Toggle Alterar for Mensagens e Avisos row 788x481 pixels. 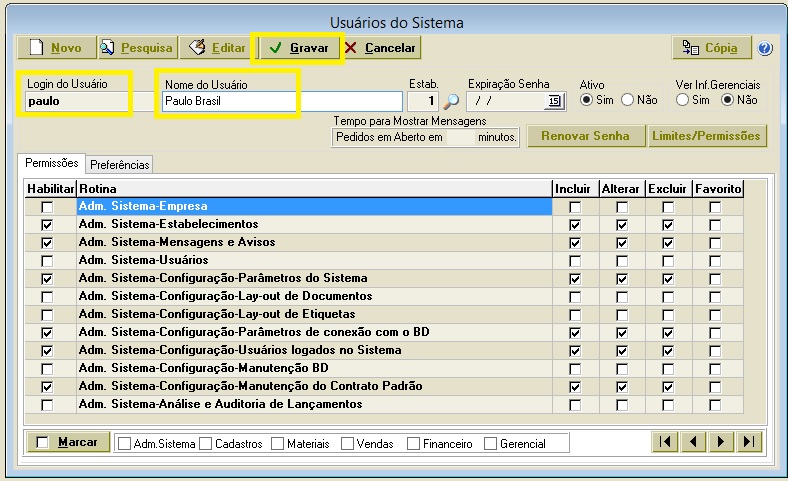tap(622, 243)
